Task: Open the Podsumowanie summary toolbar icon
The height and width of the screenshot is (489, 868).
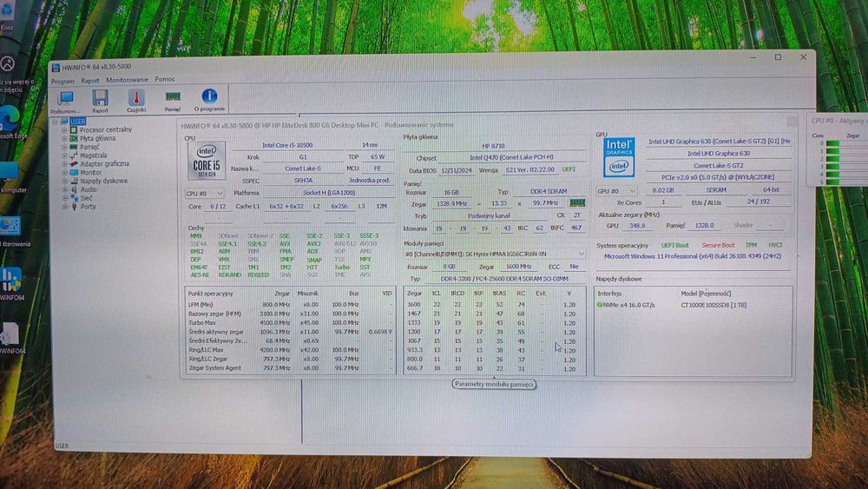Action: 65,102
